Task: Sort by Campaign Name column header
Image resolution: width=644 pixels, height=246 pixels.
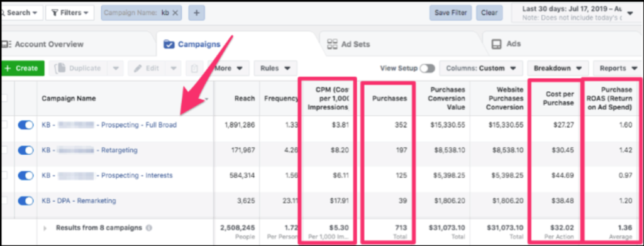Action: (69, 99)
